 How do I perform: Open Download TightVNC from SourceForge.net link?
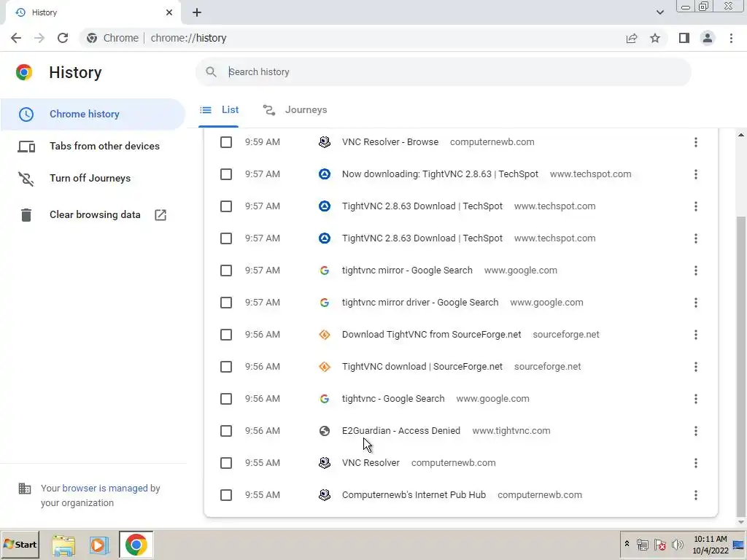(x=432, y=335)
